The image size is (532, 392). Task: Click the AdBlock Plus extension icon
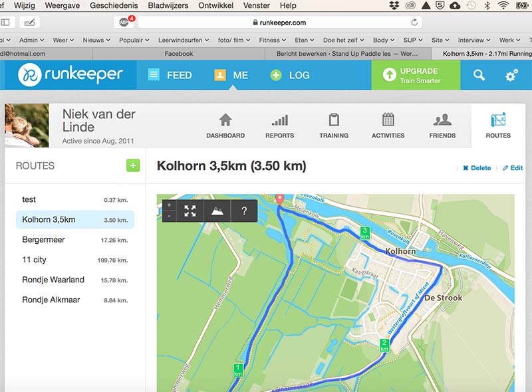coord(124,22)
